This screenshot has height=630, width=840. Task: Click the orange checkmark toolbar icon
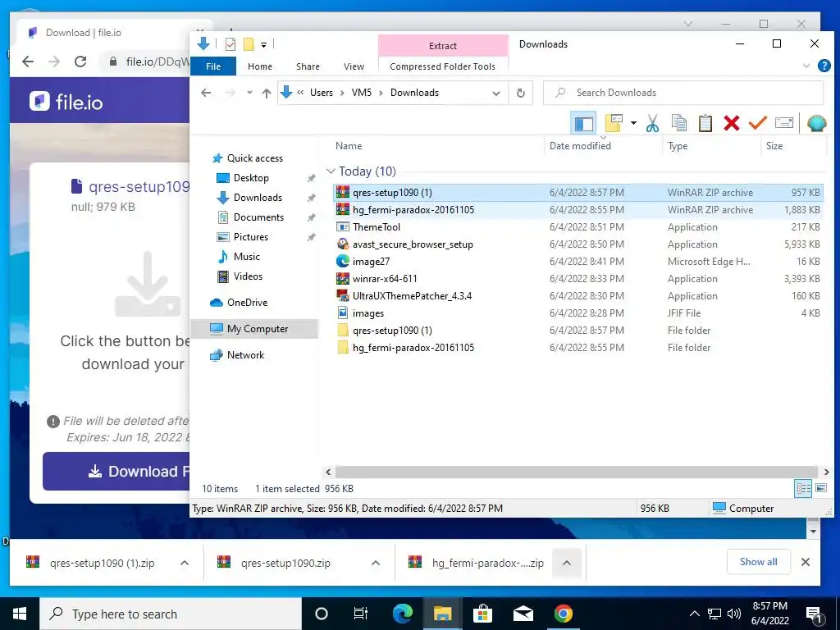tap(757, 123)
